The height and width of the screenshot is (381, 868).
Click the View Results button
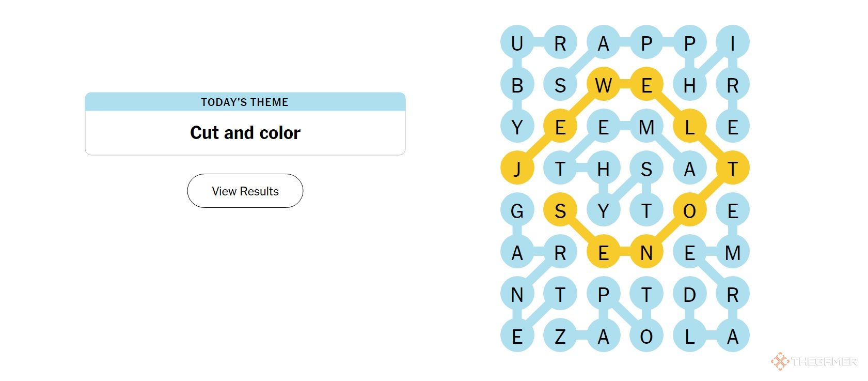(x=245, y=191)
